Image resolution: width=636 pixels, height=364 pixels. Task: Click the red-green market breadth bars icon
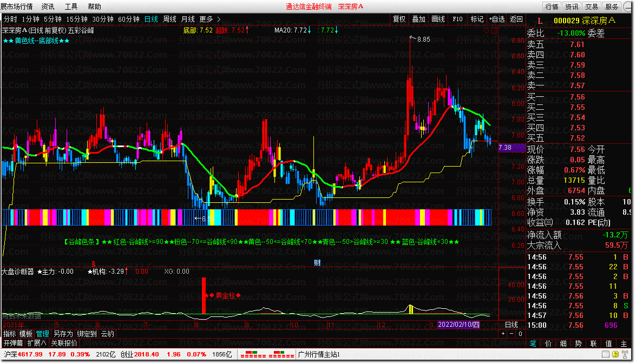point(267,354)
